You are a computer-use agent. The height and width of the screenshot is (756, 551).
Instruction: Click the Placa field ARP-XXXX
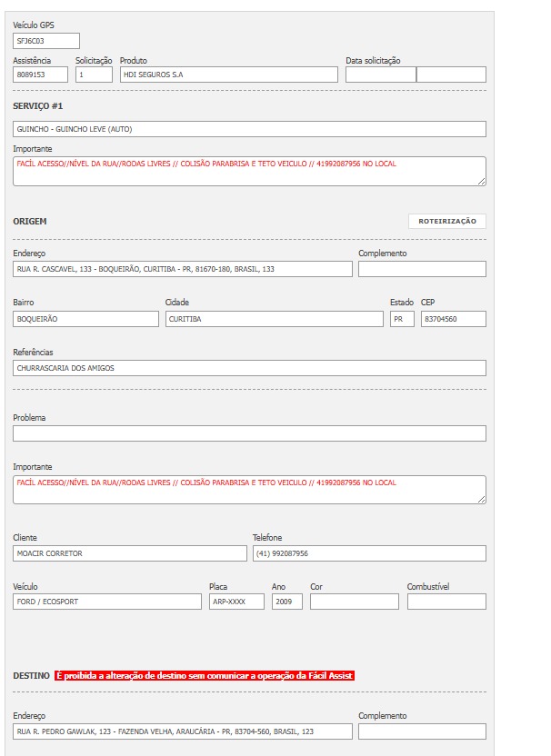point(237,602)
